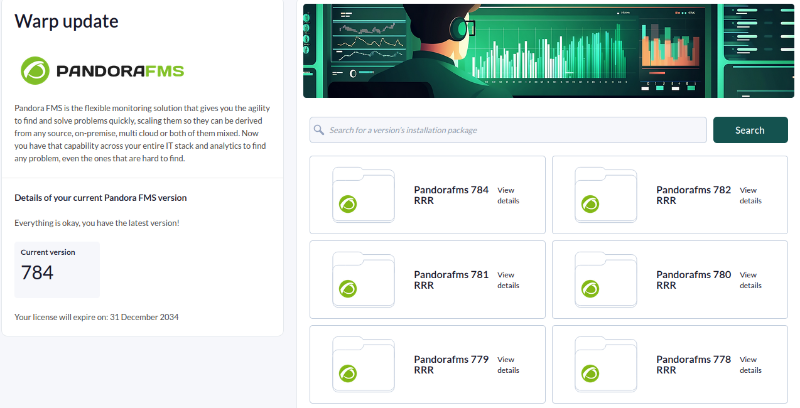Screen dimensions: 800x408
Task: View details of Pandorafms 784 RRR
Action: coord(508,195)
